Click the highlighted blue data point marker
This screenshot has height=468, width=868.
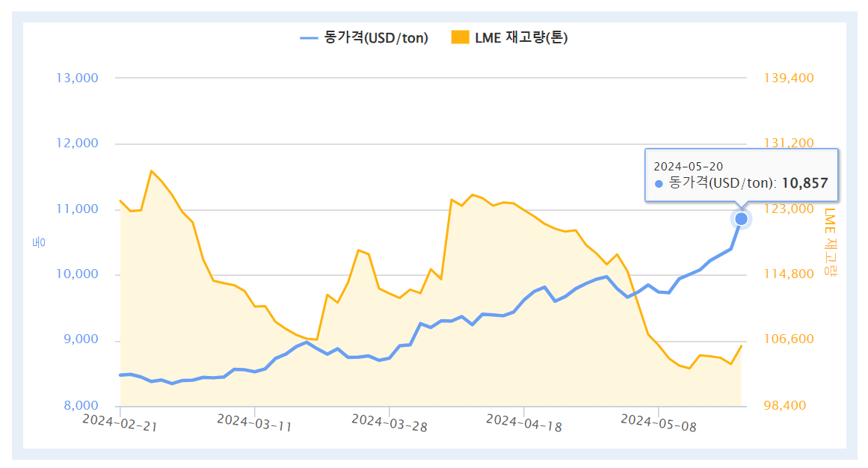point(741,218)
